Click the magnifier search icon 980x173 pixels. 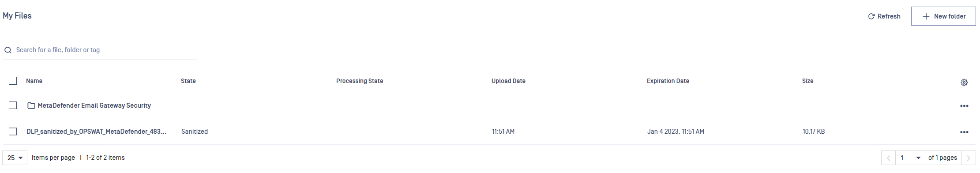coord(8,50)
